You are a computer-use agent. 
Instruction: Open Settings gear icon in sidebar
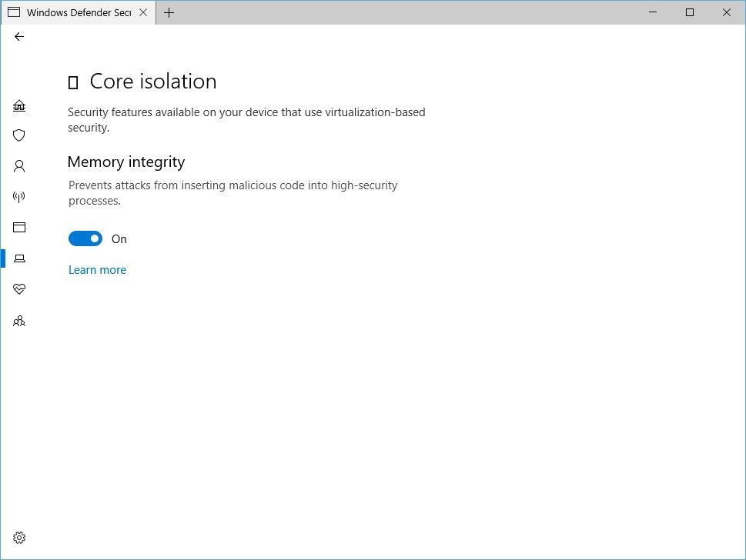19,538
